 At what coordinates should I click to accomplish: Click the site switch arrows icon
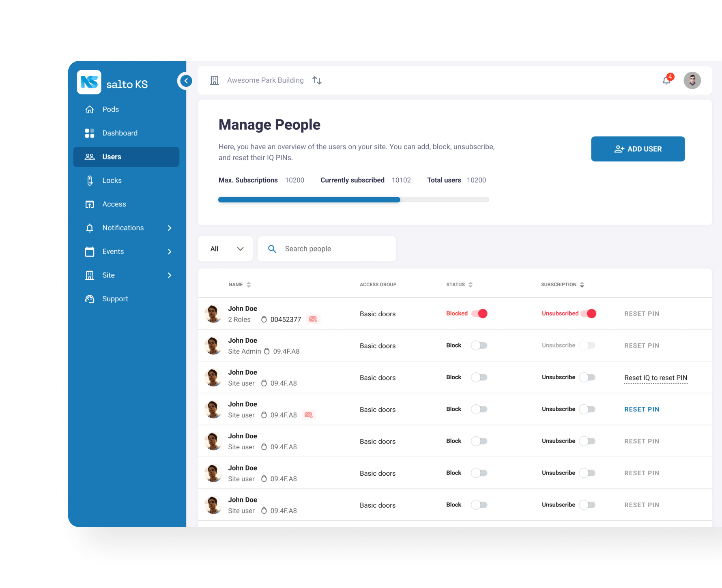[x=317, y=80]
